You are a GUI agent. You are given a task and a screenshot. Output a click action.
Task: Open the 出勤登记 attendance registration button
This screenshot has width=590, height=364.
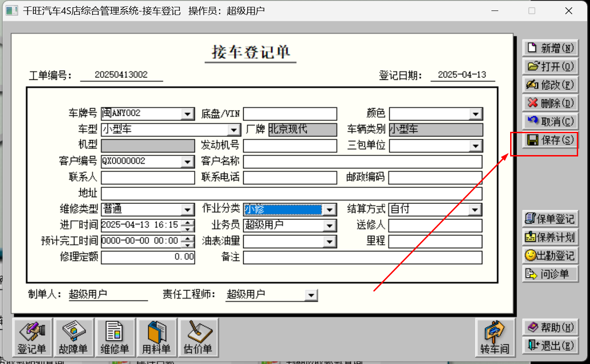(550, 255)
